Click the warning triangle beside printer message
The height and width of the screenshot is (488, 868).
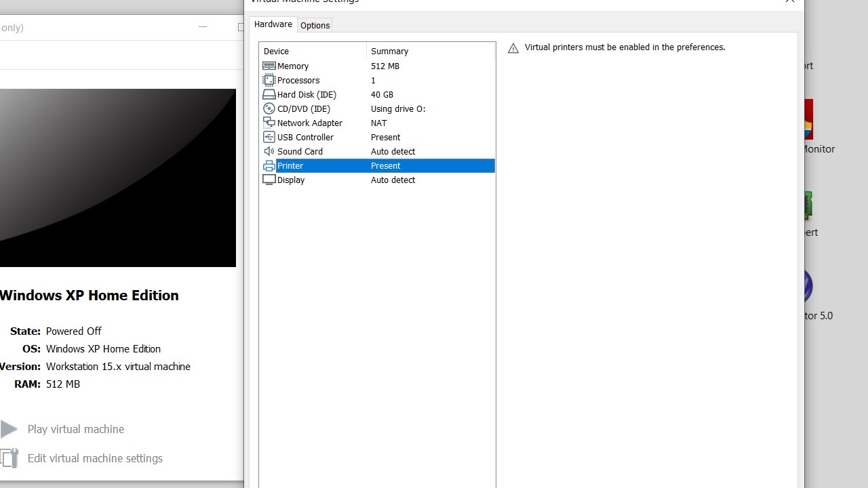coord(513,48)
